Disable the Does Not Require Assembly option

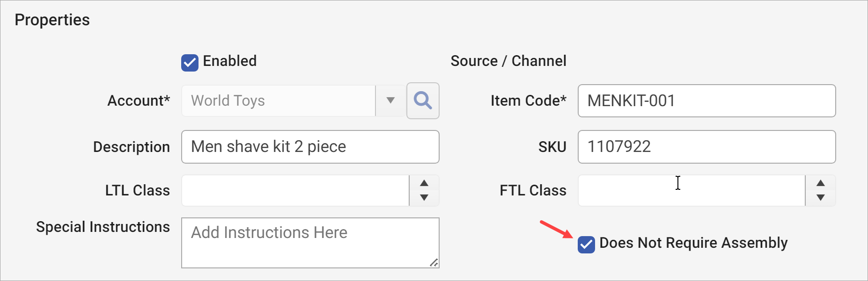coord(586,243)
